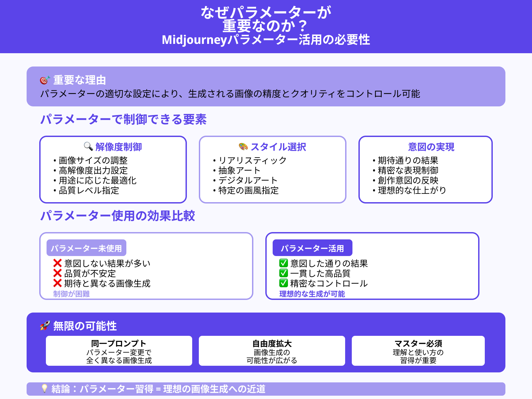Click the text 高解像度出力設定
The image size is (532, 399).
[x=93, y=170]
